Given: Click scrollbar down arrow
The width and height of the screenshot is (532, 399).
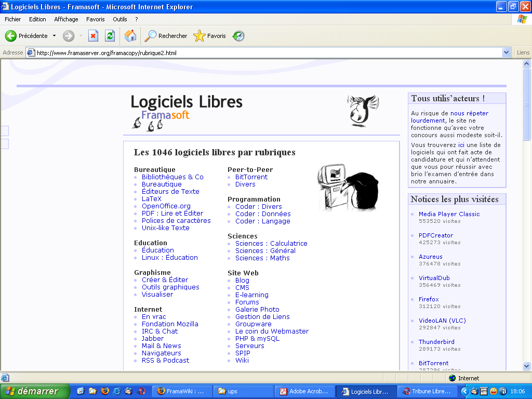Looking at the screenshot, I should (x=526, y=366).
